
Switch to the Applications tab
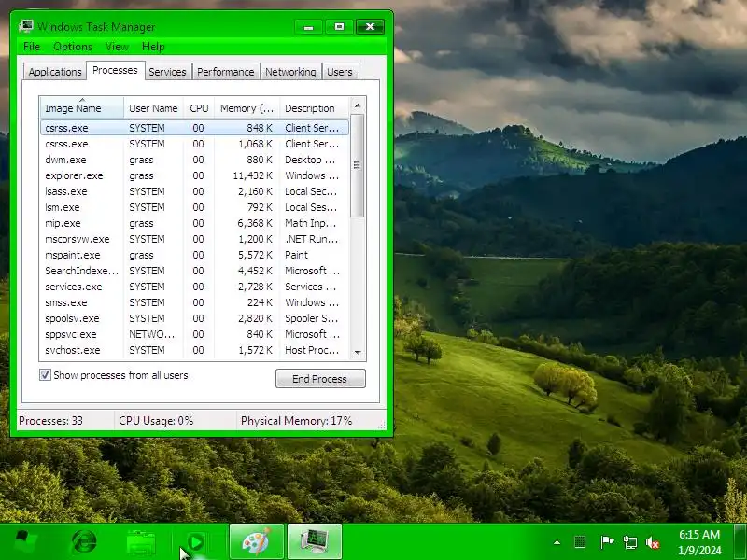click(55, 72)
